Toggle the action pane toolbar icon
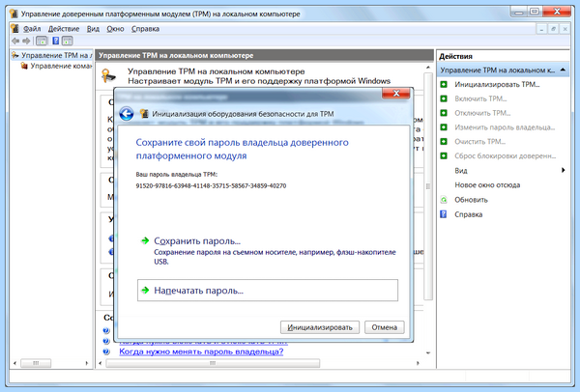This screenshot has height=392, width=580. 68,41
